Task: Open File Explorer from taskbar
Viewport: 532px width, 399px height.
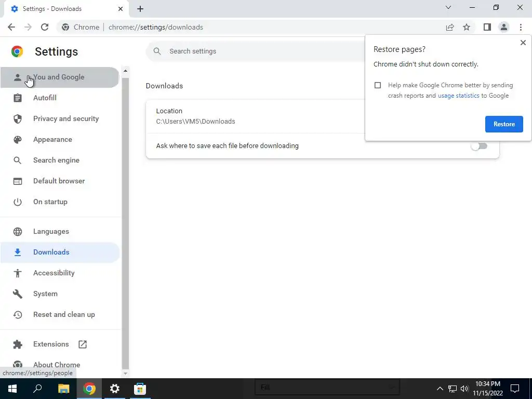Action: point(63,389)
